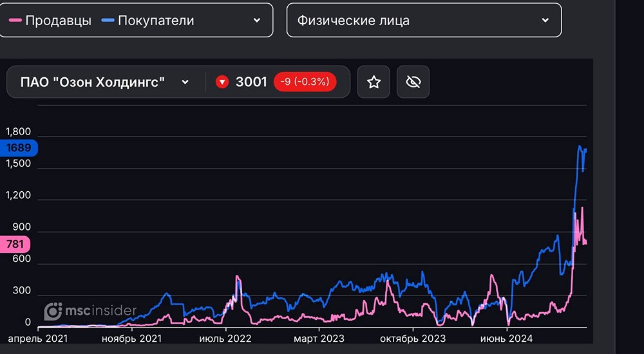The image size is (644, 354).
Task: Add Озон Холдингс to favorites with the star icon
Action: pyautogui.click(x=374, y=82)
